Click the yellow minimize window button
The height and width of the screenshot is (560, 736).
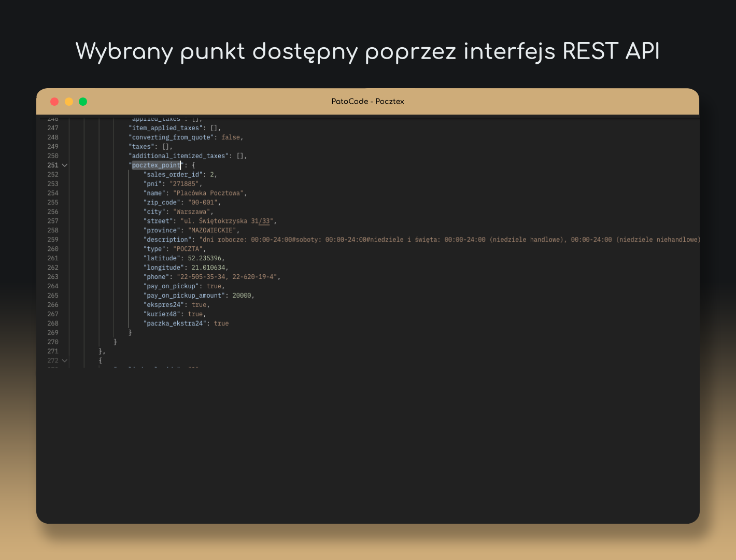click(69, 102)
